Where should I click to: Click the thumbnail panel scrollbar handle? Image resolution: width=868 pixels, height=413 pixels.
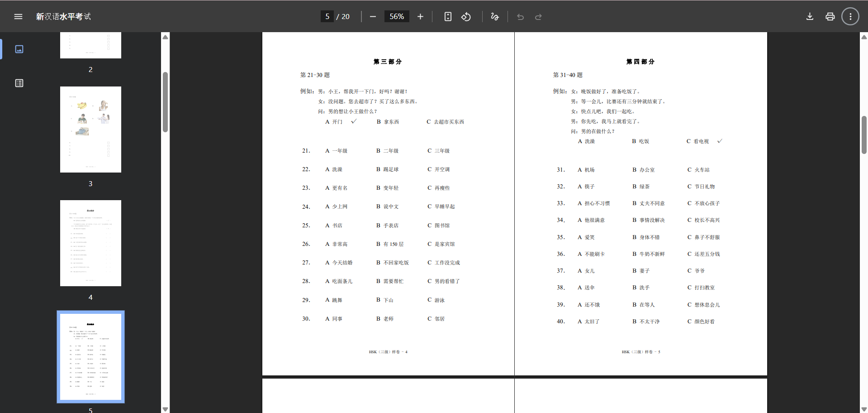[166, 102]
